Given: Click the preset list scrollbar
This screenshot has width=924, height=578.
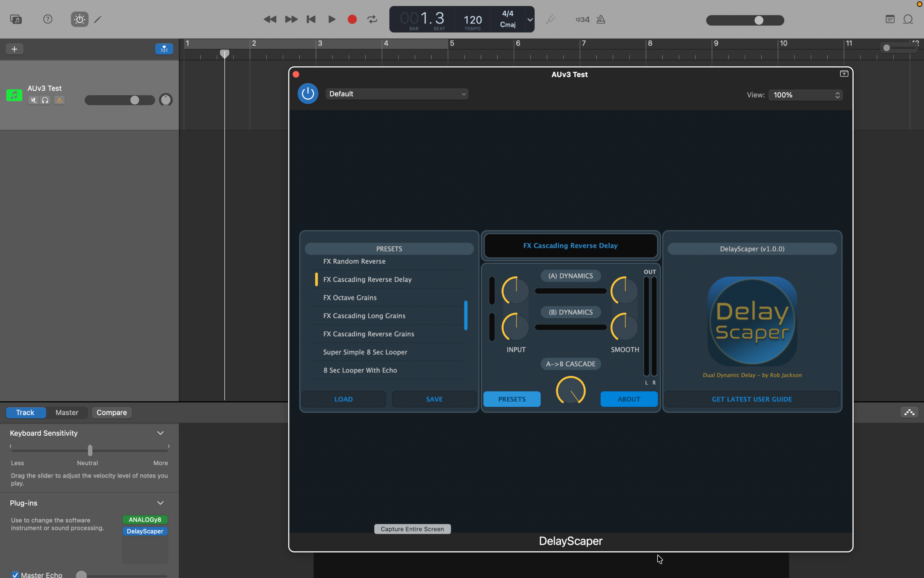Looking at the screenshot, I should tap(466, 315).
